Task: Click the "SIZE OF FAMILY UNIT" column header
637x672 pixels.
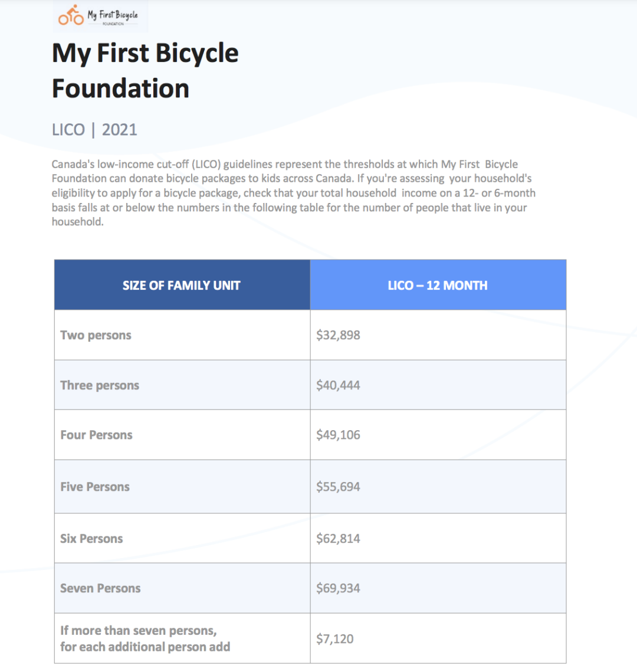Action: pos(182,286)
